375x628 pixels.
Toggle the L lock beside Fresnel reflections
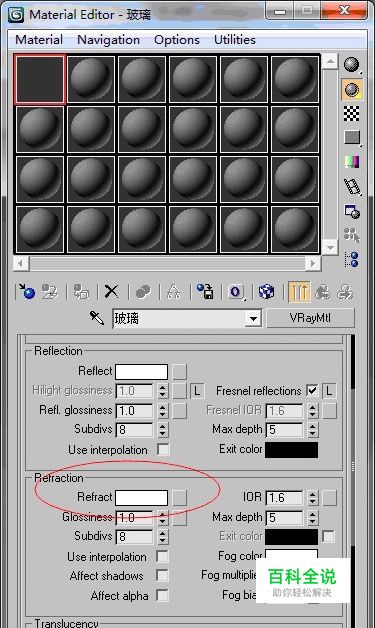(x=329, y=390)
